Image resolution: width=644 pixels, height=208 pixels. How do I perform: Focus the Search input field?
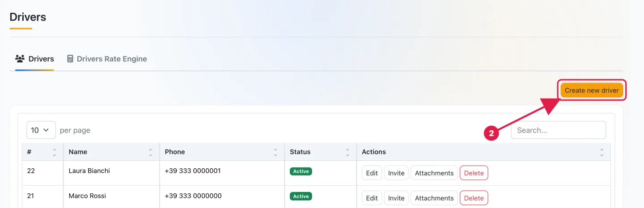click(x=558, y=130)
